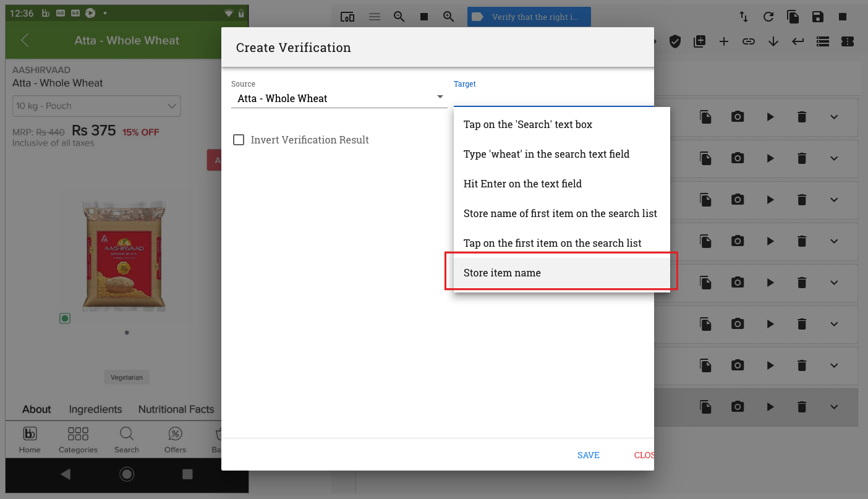Tap the Android home circle button
This screenshot has width=868, height=499.
coord(127,474)
